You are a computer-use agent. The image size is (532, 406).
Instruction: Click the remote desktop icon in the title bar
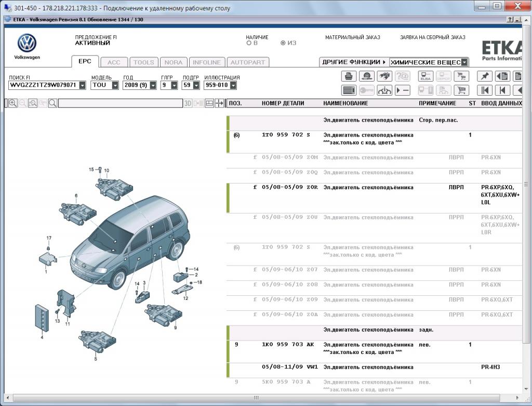(x=7, y=7)
